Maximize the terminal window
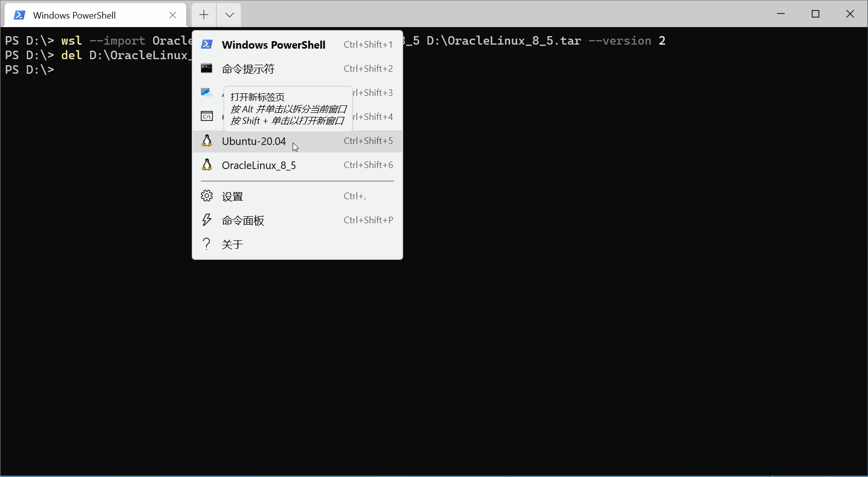This screenshot has height=477, width=868. (815, 14)
